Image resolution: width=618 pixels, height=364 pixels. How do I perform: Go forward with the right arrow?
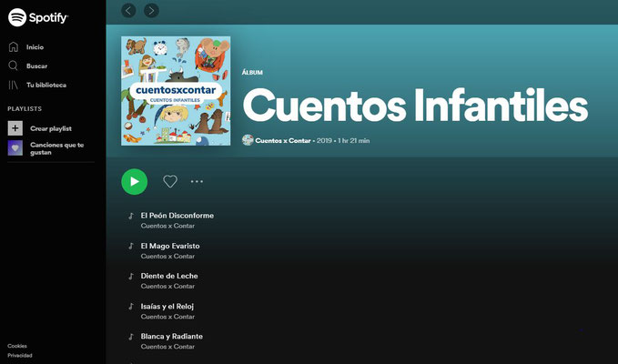[x=151, y=10]
